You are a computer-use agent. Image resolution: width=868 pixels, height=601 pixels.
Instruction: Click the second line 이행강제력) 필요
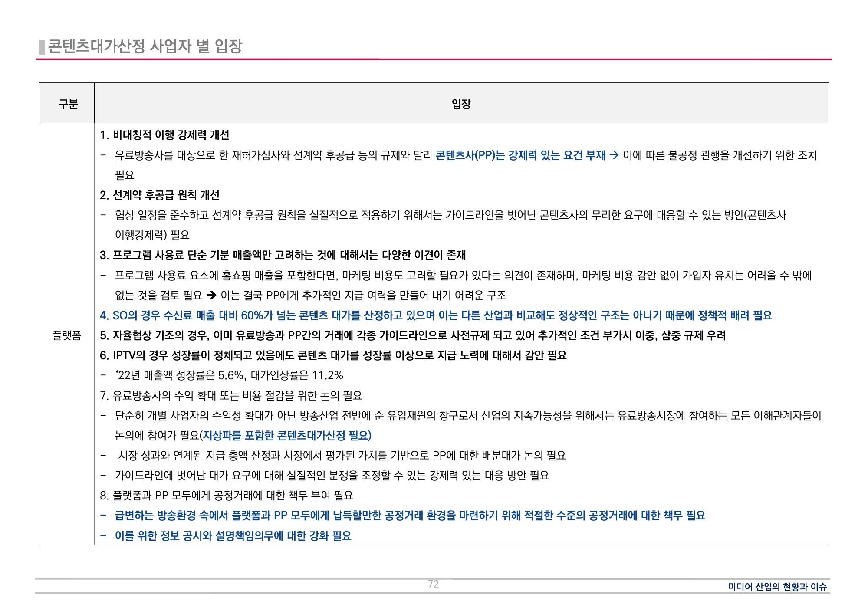coord(152,235)
